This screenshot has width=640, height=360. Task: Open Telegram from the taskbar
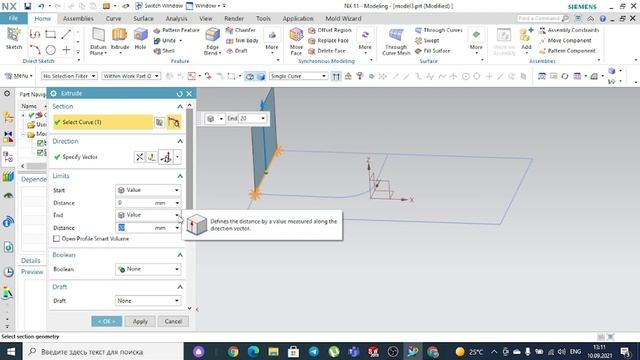313,351
